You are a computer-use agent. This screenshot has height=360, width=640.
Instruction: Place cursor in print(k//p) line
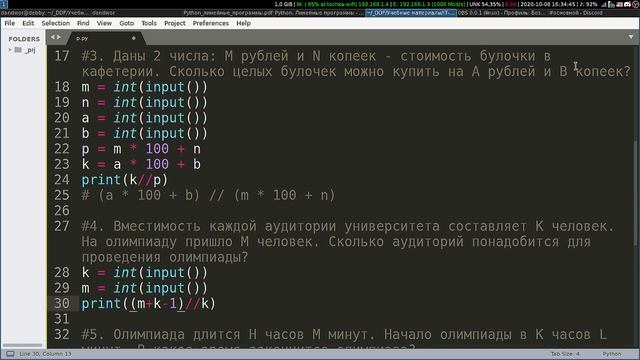point(124,180)
